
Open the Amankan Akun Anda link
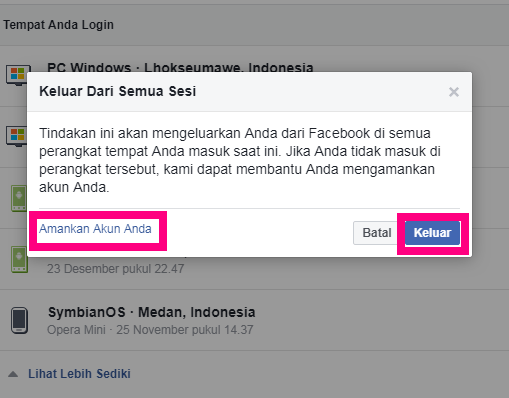tap(95, 229)
